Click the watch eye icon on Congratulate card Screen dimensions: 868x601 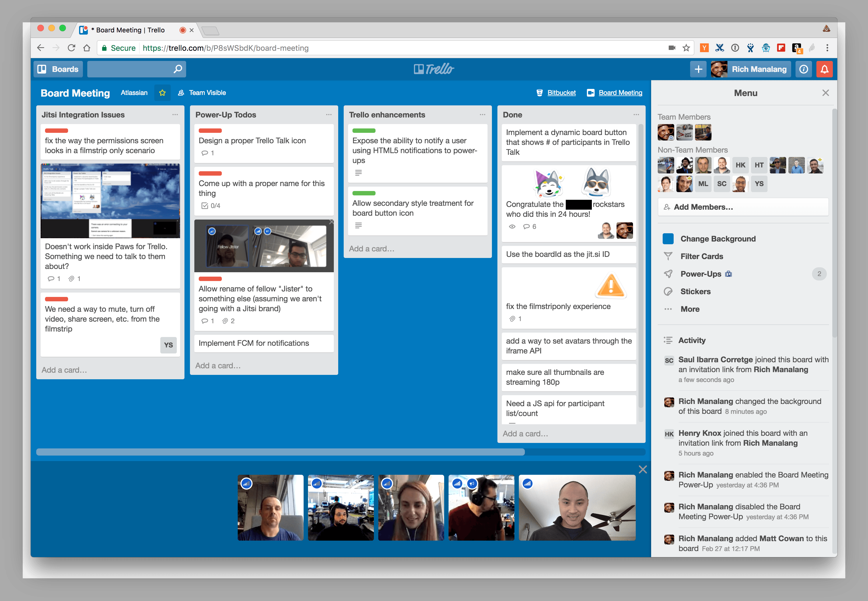point(512,227)
